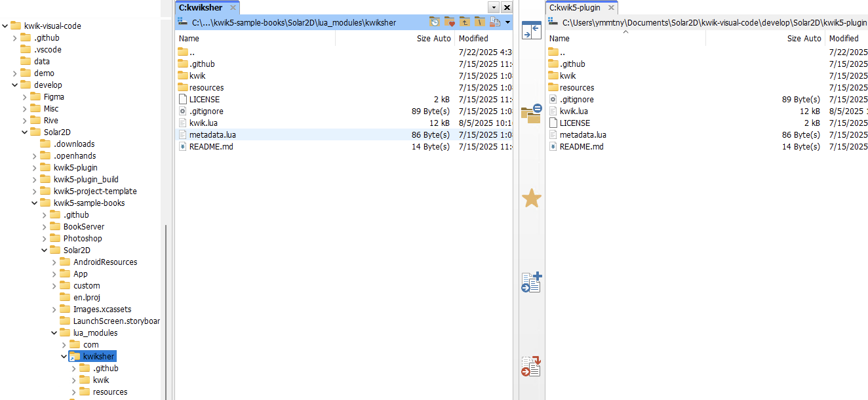Click the resources folder icon in the kwiksher pane
868x400 pixels.
coord(183,87)
